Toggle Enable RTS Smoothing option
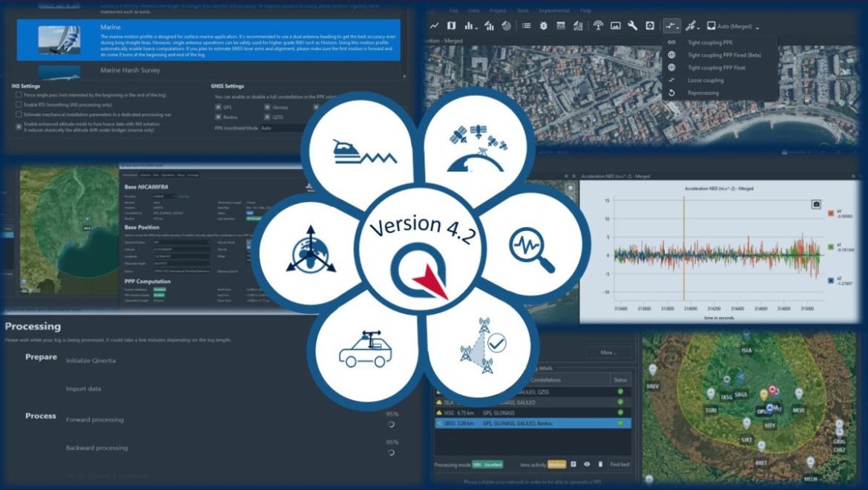This screenshot has height=490, width=868. coord(18,105)
